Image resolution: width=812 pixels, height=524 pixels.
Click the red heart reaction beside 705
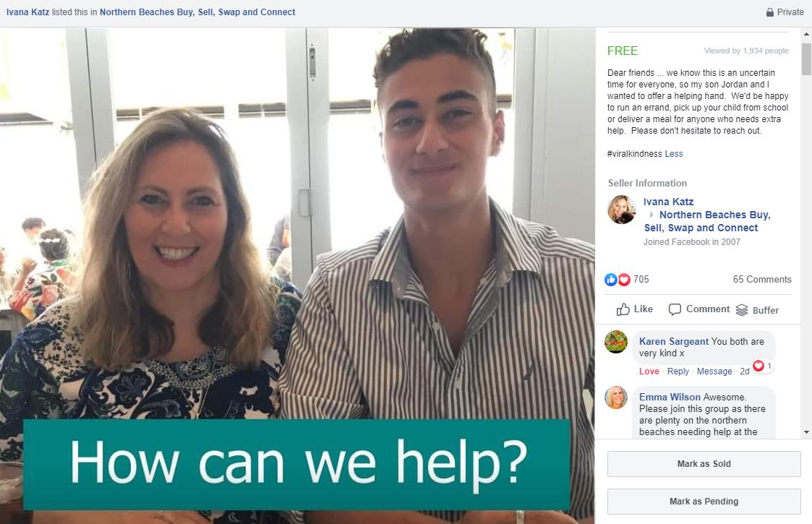pyautogui.click(x=624, y=280)
